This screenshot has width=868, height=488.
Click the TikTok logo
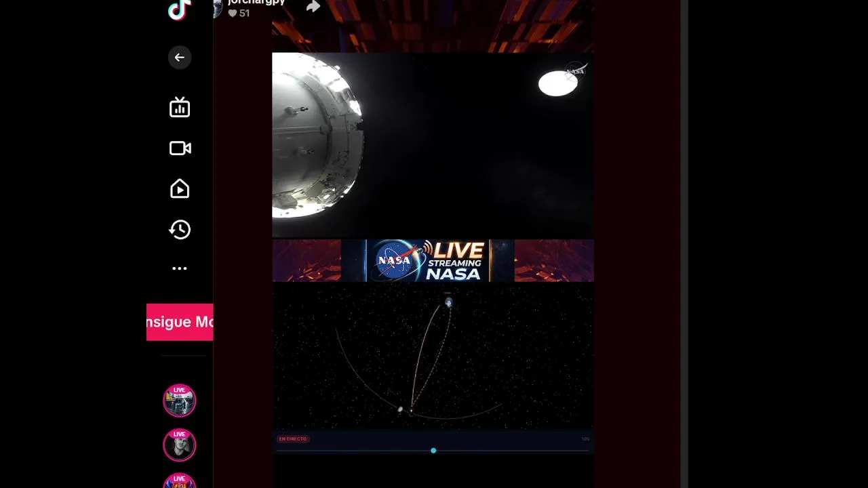179,10
